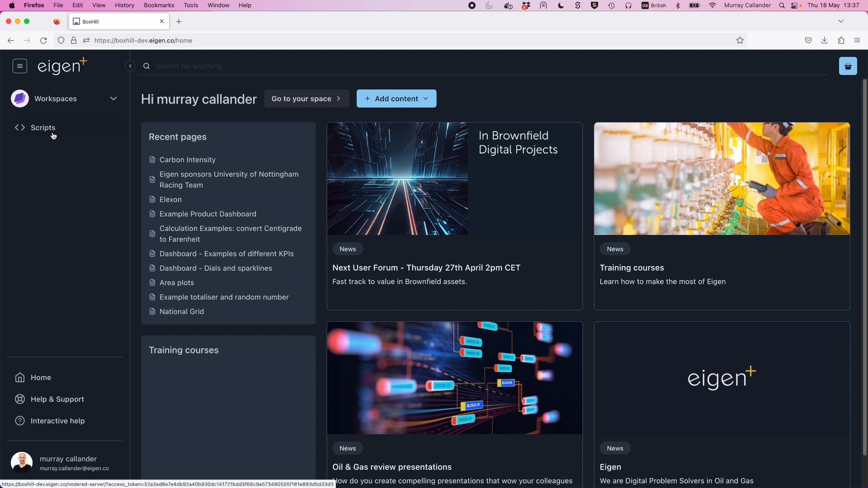Click the Go to your space button
868x488 pixels.
(307, 99)
